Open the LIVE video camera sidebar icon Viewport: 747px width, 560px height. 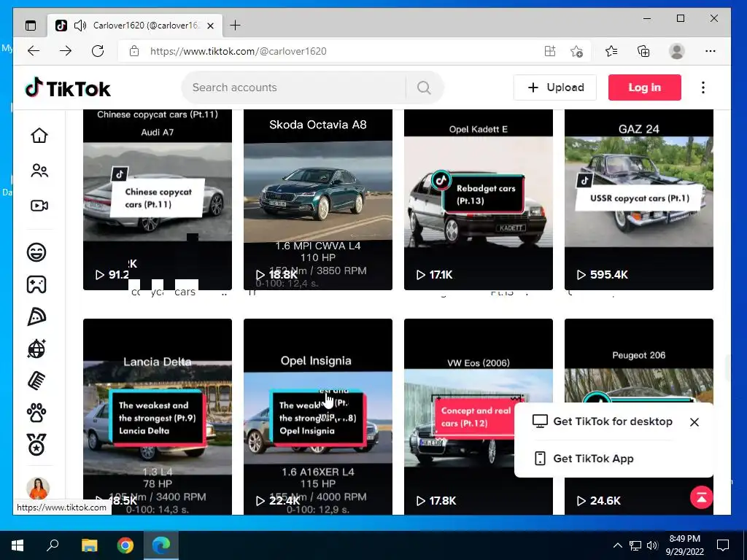click(x=39, y=206)
